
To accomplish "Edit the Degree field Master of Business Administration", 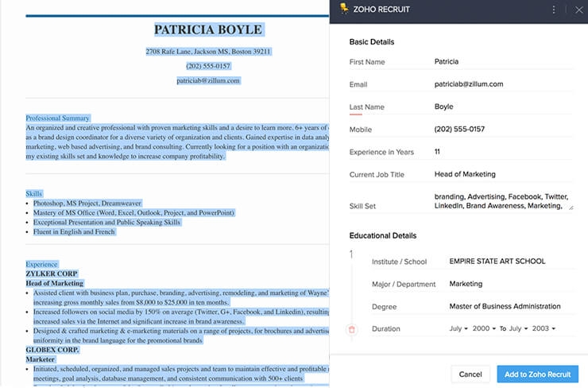I will 511,306.
